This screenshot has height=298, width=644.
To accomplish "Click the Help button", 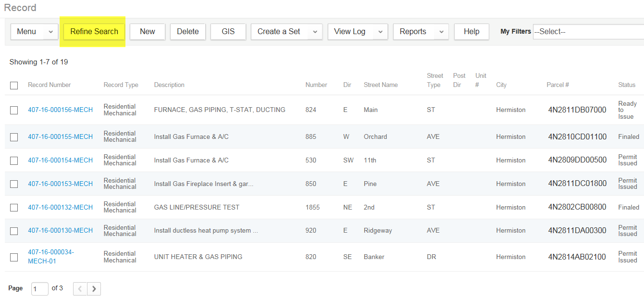I will tap(471, 32).
